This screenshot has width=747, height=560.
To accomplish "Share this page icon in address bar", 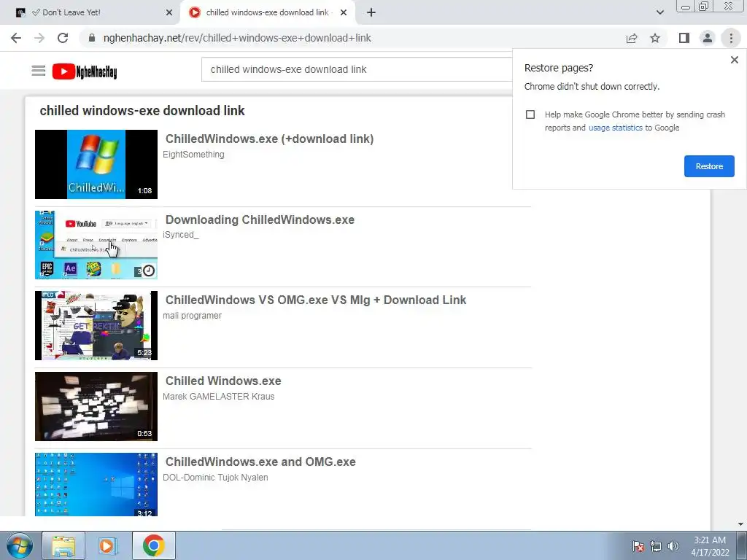I will tap(632, 38).
